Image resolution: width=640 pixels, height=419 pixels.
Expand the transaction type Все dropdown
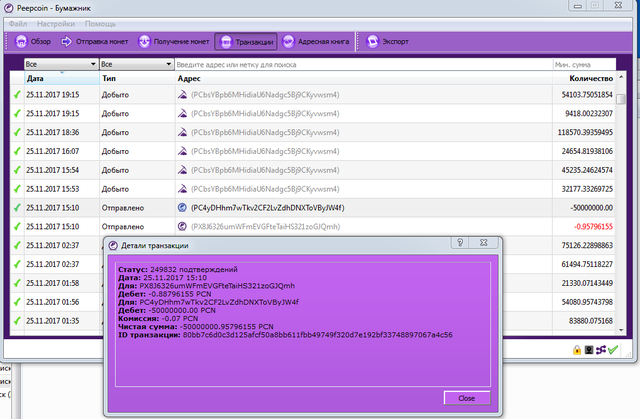pos(136,64)
